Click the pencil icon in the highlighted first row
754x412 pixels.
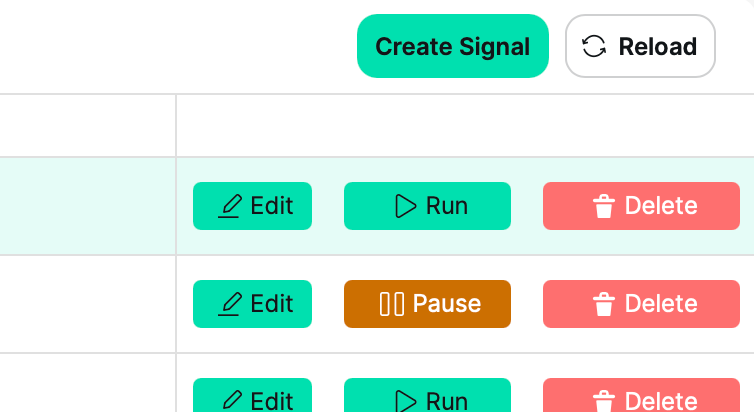point(231,206)
